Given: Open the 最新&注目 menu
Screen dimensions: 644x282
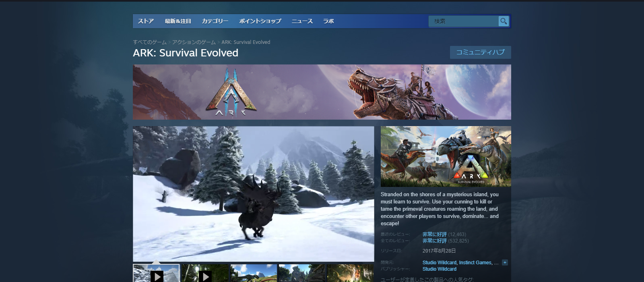Looking at the screenshot, I should click(x=178, y=21).
